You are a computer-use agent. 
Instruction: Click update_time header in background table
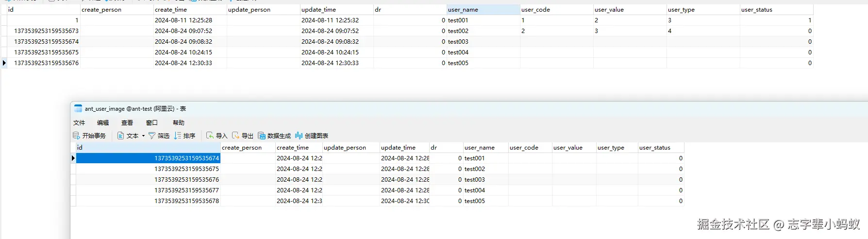(x=336, y=10)
